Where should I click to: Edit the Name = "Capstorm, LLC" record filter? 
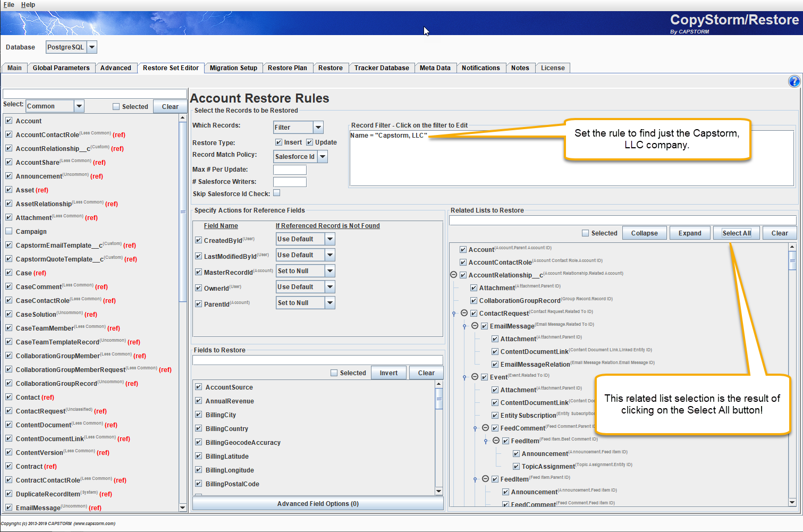[388, 136]
